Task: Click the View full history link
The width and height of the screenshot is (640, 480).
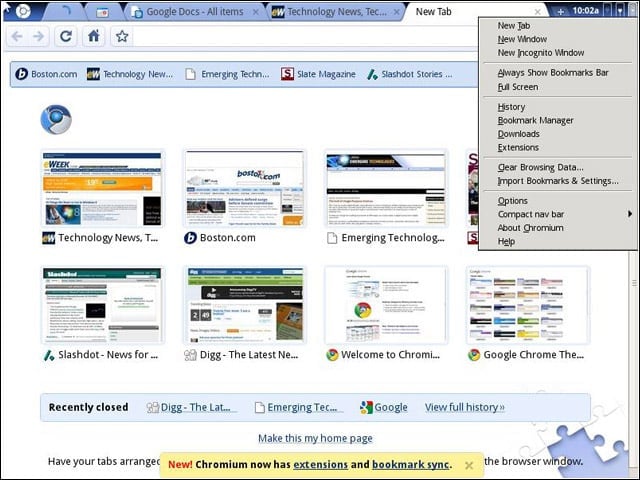Action: [x=464, y=407]
